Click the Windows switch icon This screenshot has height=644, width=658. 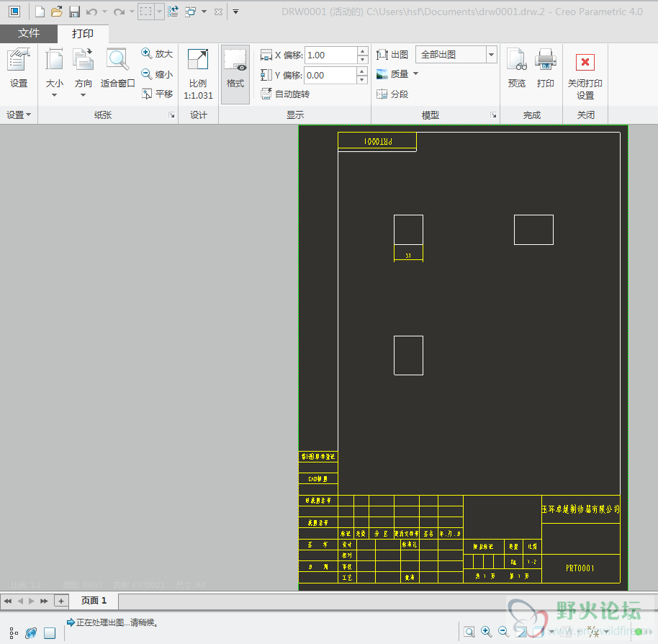tap(191, 12)
